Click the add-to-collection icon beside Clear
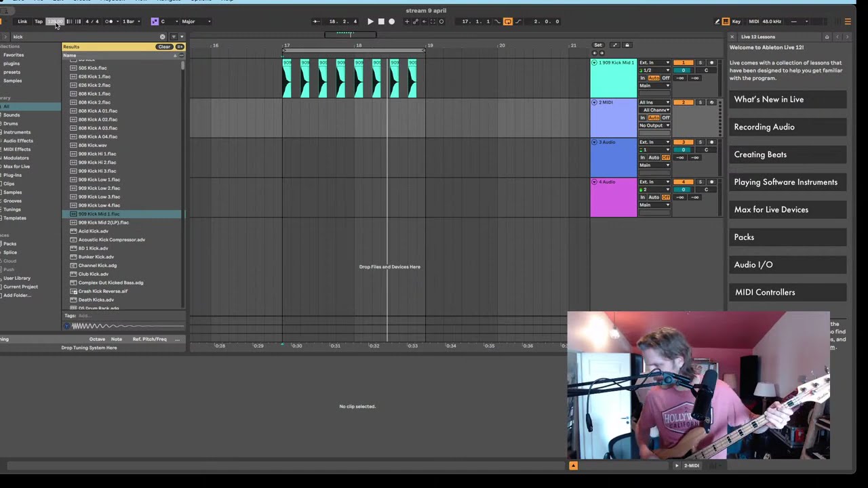The width and height of the screenshot is (868, 488). coord(180,47)
